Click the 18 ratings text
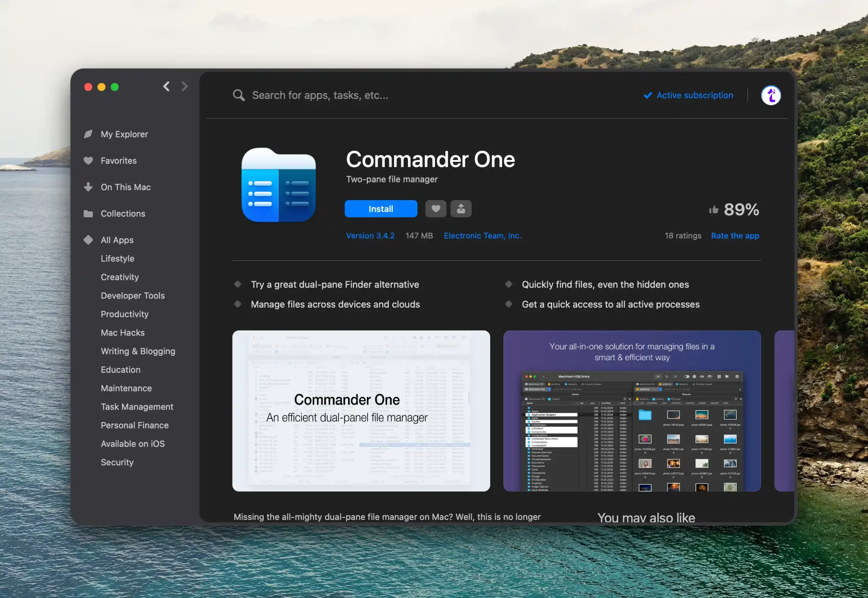868x598 pixels. [683, 236]
